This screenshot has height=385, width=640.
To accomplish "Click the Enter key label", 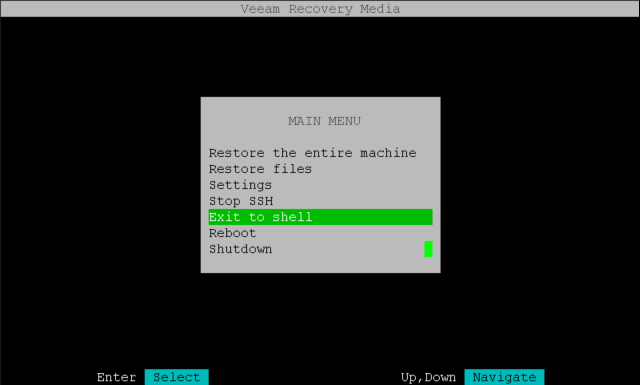I will (116, 377).
